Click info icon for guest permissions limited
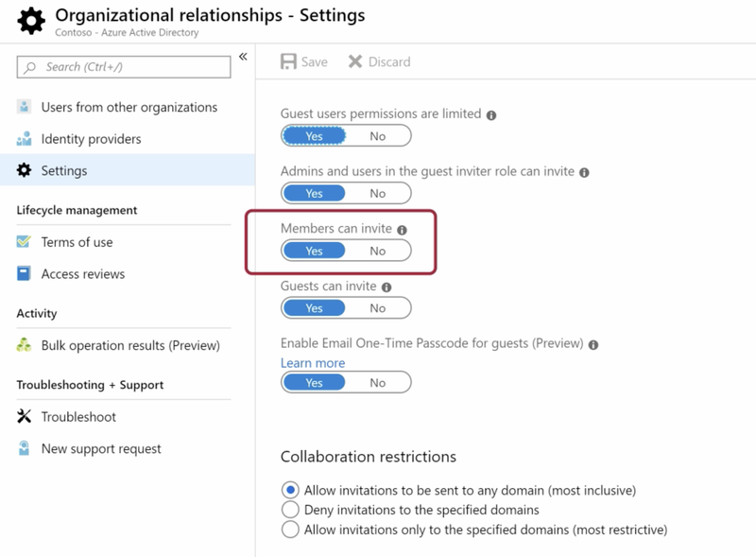This screenshot has width=756, height=557. tap(491, 115)
